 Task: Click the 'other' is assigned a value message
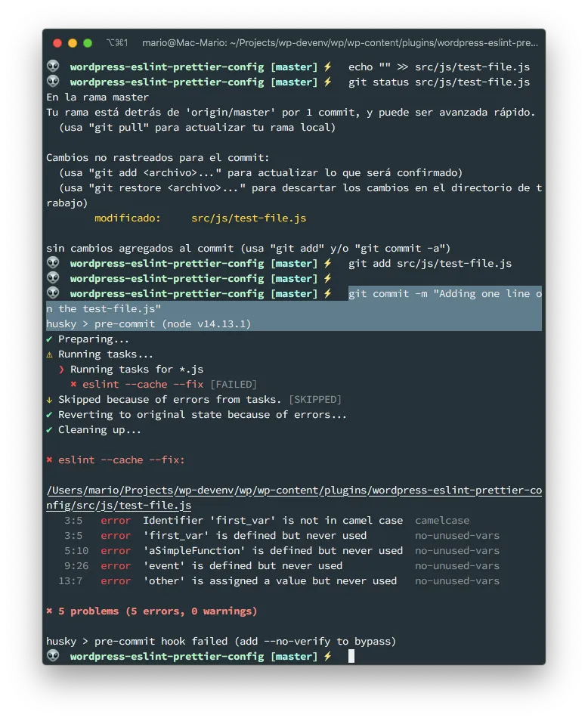coord(270,581)
